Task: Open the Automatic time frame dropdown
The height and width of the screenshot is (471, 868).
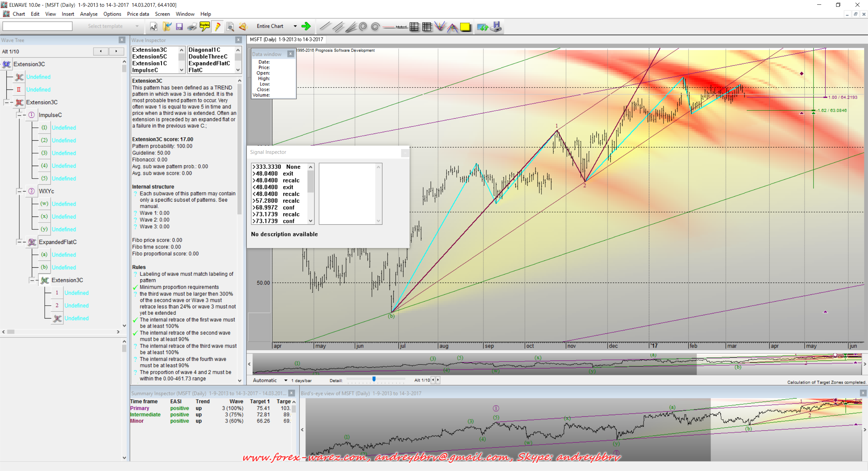Action: (286, 380)
